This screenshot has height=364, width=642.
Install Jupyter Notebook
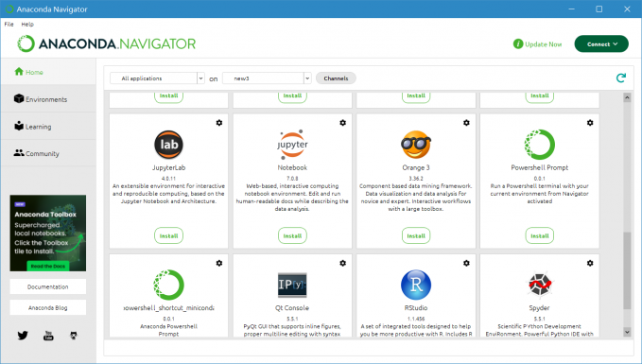click(292, 235)
